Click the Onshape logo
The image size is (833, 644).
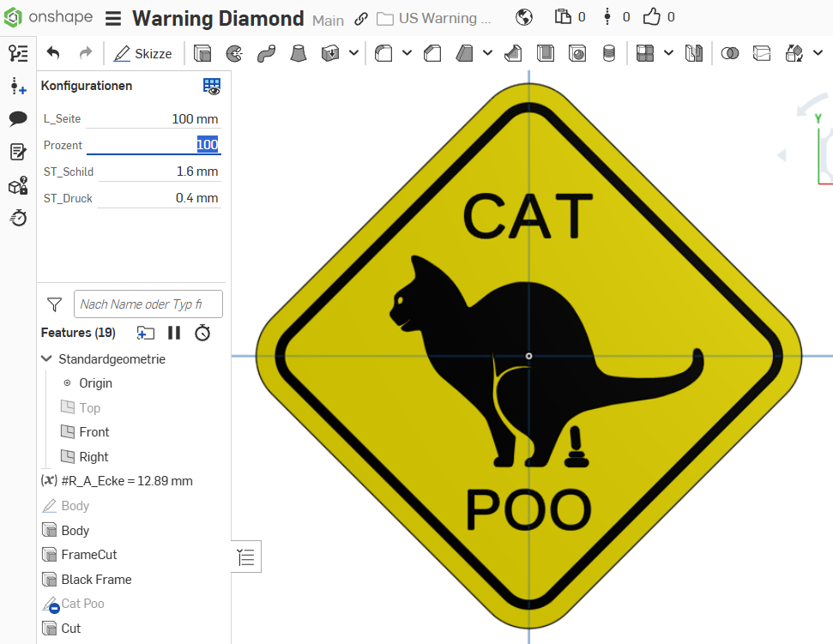(48, 17)
